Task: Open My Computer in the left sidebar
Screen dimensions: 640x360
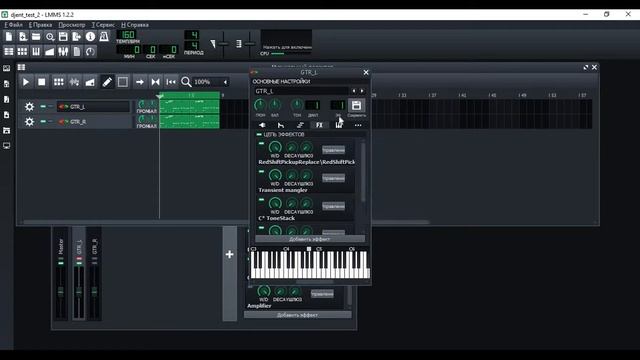Action: [7, 146]
